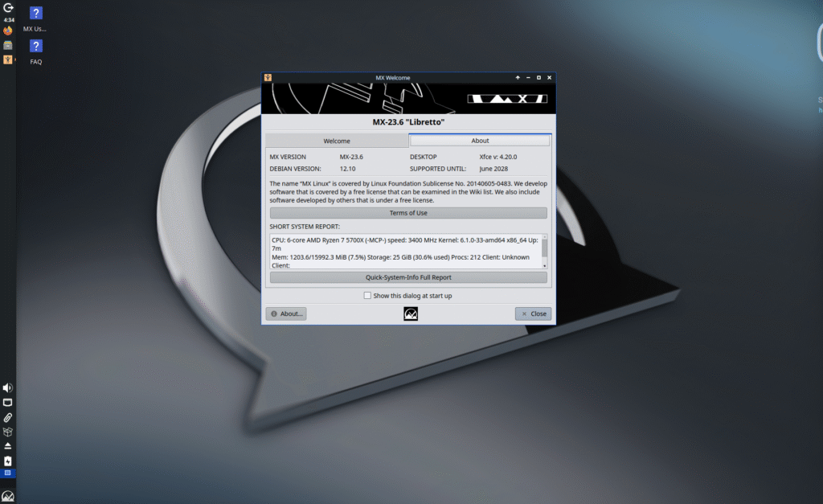Open the power manager battery icon

coord(8,461)
